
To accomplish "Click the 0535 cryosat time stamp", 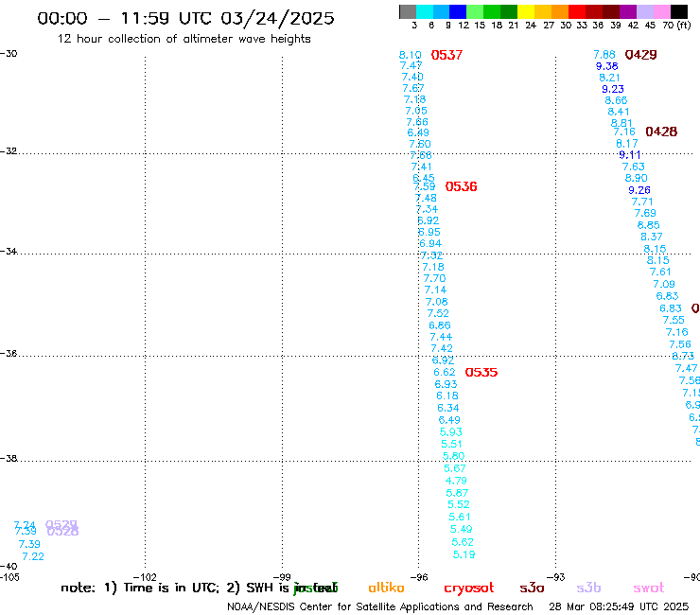I will (481, 373).
